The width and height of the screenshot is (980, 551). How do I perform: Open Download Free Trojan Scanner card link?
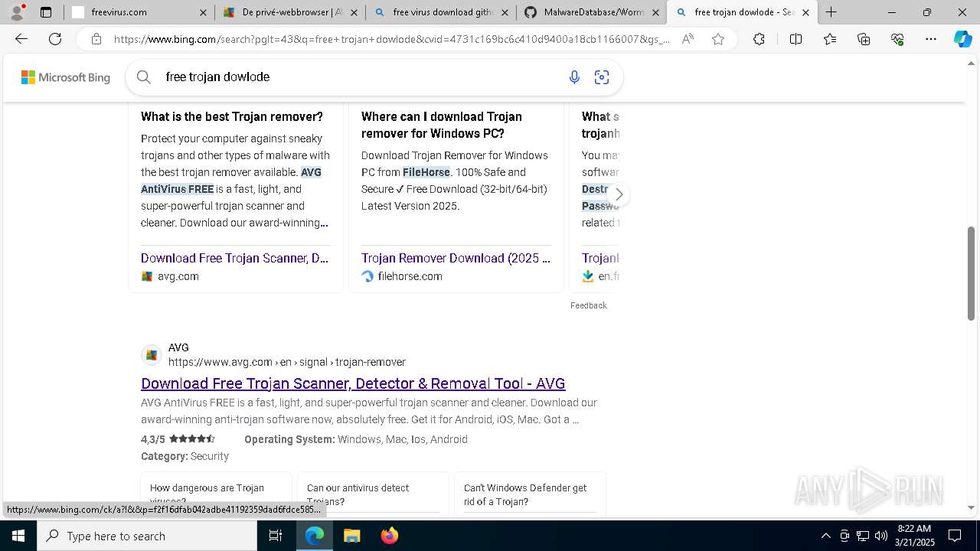coord(234,258)
